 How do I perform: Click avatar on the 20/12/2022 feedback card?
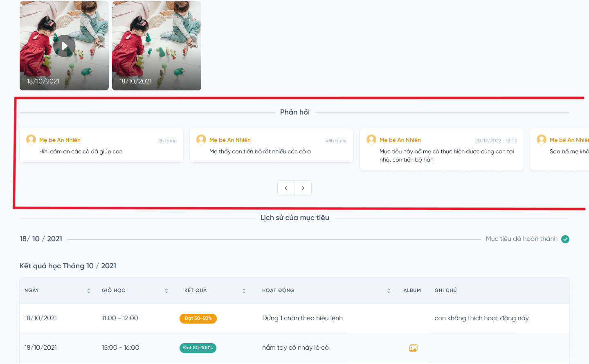point(371,140)
